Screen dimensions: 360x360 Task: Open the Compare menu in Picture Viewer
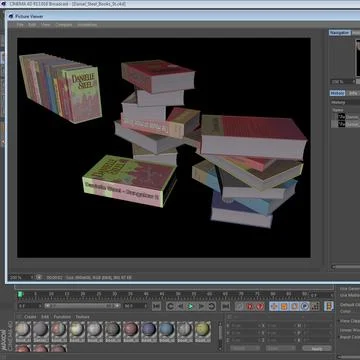pyautogui.click(x=63, y=25)
